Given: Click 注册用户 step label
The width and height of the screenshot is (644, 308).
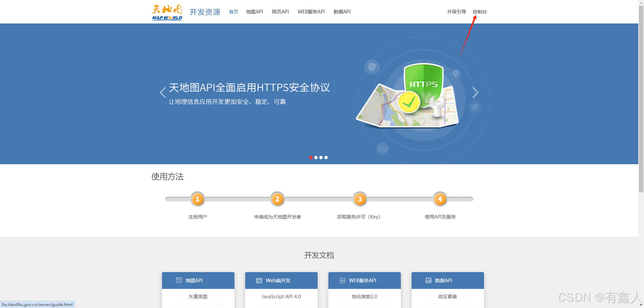Looking at the screenshot, I should 198,217.
